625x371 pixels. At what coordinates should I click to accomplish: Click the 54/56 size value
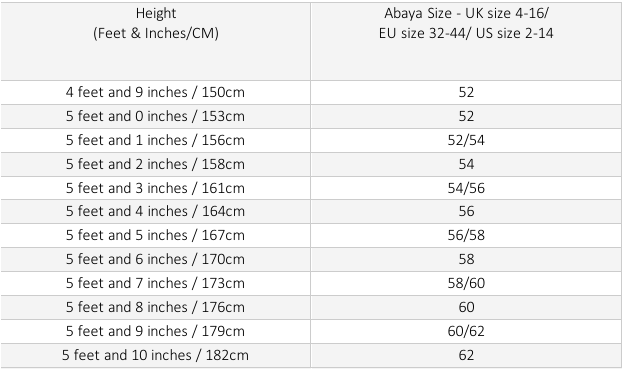(466, 188)
